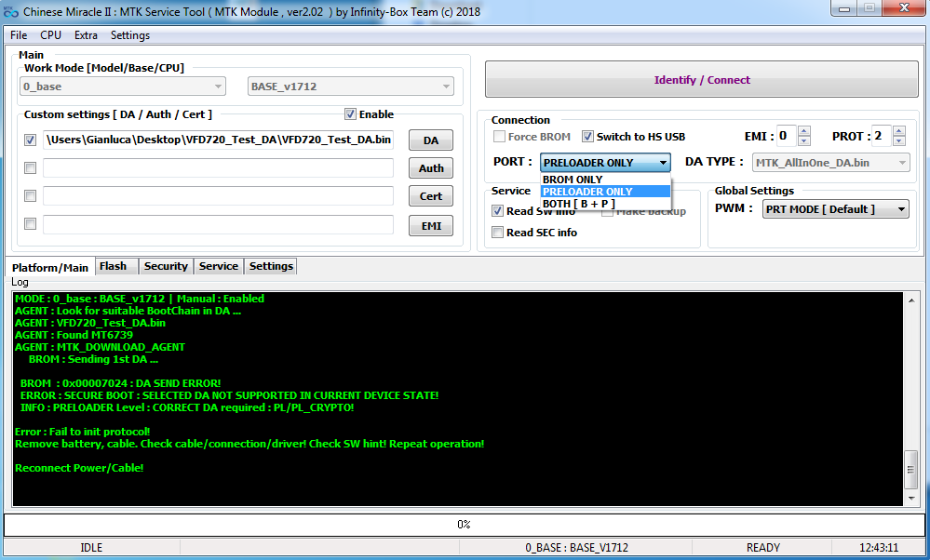Click the IDLE status bar entry

[x=91, y=548]
